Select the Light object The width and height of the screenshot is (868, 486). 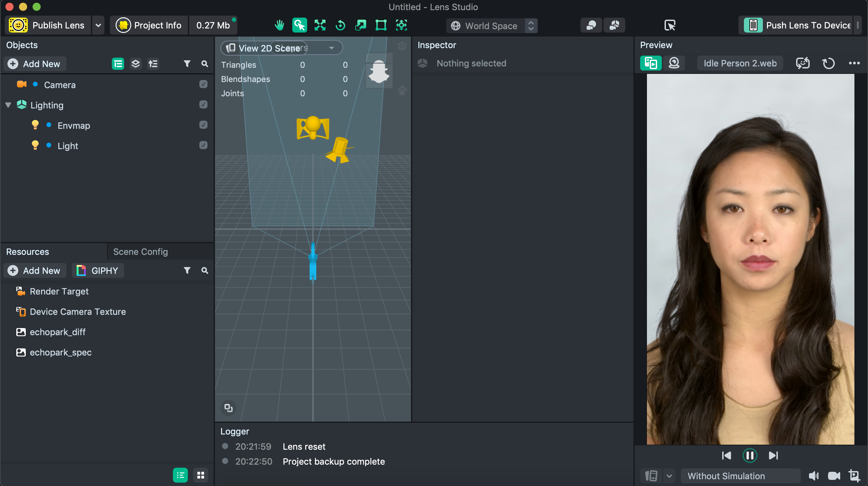[x=68, y=146]
